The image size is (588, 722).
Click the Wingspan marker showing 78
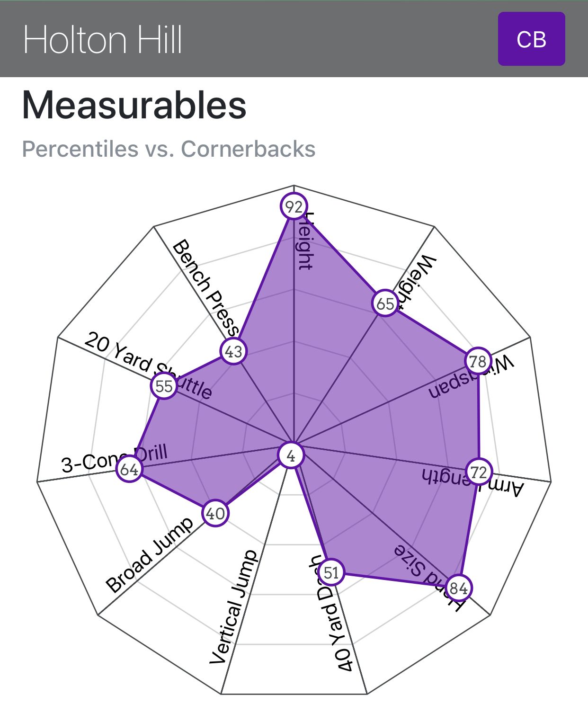coord(478,361)
